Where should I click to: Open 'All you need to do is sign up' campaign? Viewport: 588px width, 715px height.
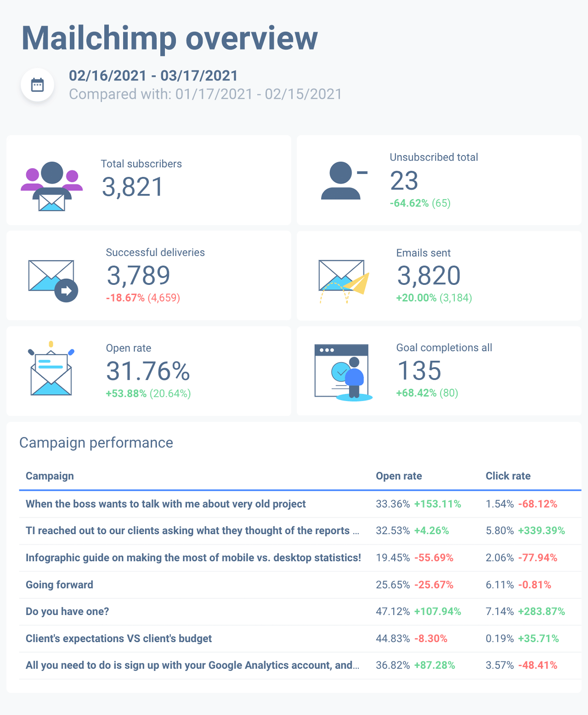tap(192, 665)
